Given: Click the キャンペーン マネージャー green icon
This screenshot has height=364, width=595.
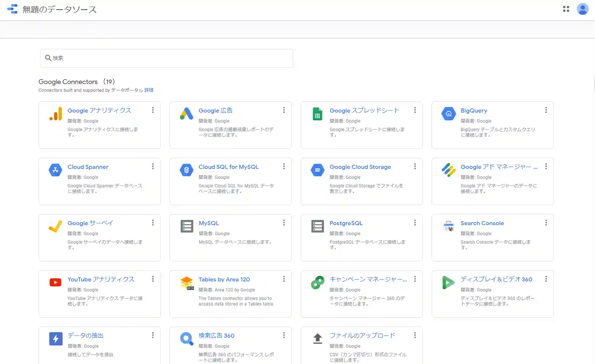Looking at the screenshot, I should (317, 283).
